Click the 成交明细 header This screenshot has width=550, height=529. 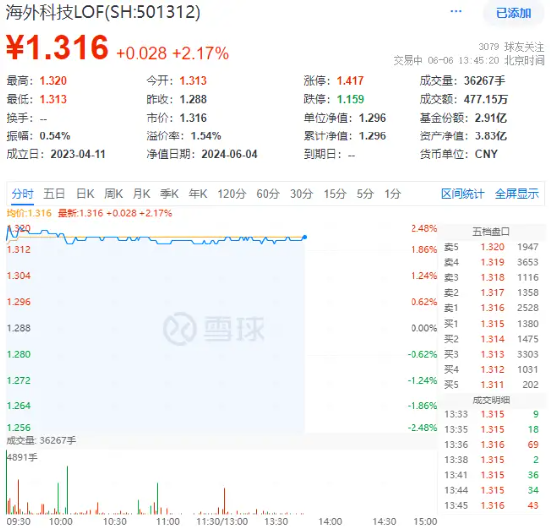[x=491, y=400]
